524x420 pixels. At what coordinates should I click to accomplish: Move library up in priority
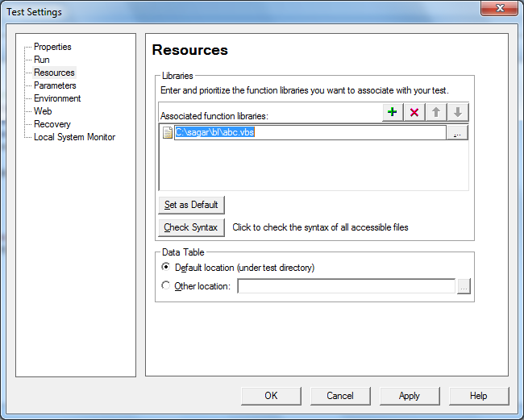(x=436, y=112)
